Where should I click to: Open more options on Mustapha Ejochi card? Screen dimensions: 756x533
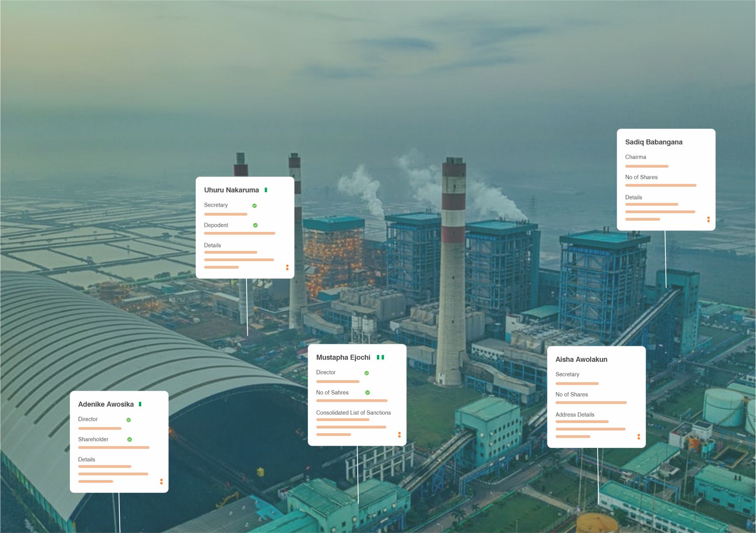(399, 435)
